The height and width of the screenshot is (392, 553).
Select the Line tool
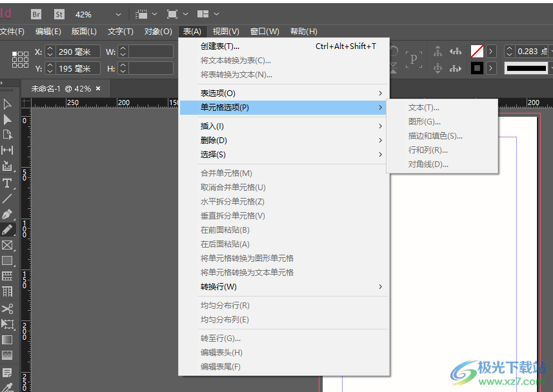[x=8, y=199]
